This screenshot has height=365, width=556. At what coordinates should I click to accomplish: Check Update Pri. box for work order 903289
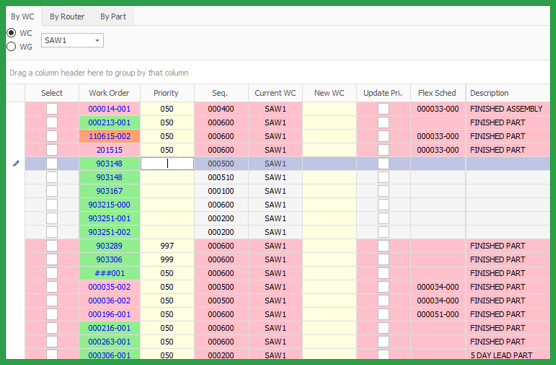[x=383, y=246]
